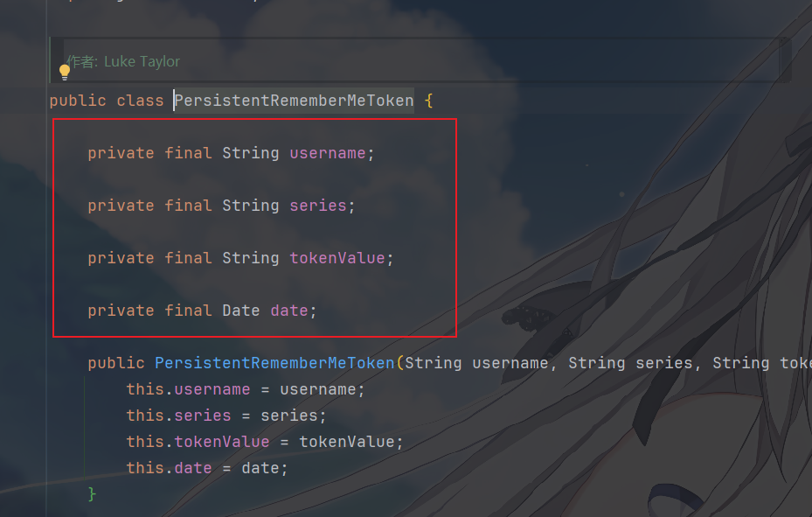This screenshot has height=517, width=812.
Task: Click the 'this.username = username' assignment line
Action: (x=245, y=389)
